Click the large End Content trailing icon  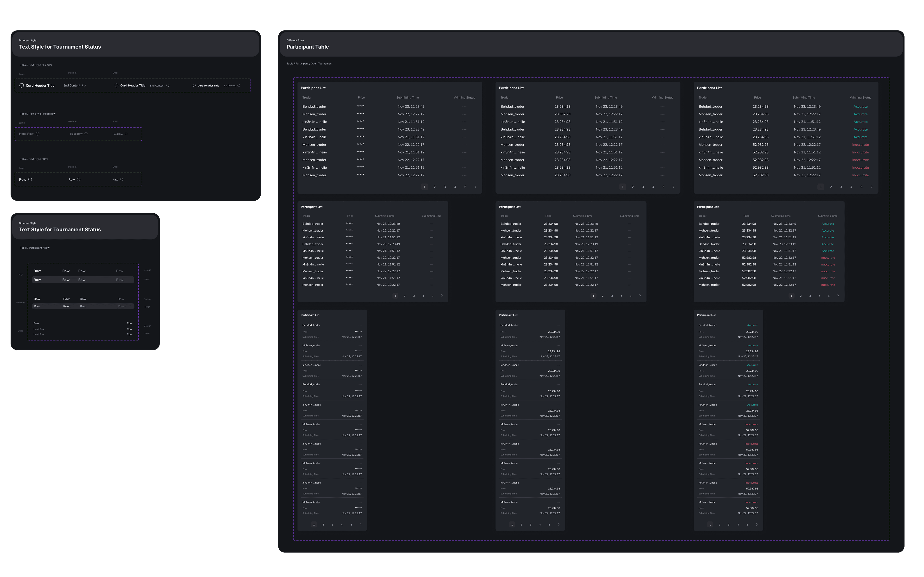pyautogui.click(x=84, y=85)
